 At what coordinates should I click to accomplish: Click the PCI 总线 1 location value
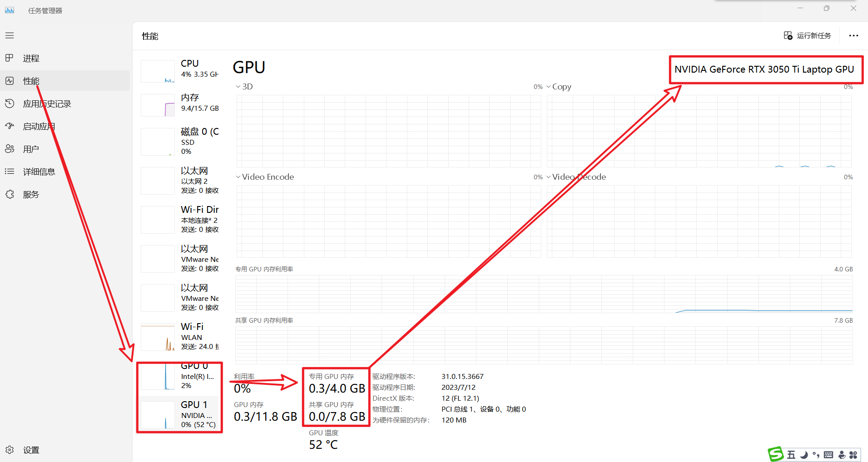(x=484, y=409)
